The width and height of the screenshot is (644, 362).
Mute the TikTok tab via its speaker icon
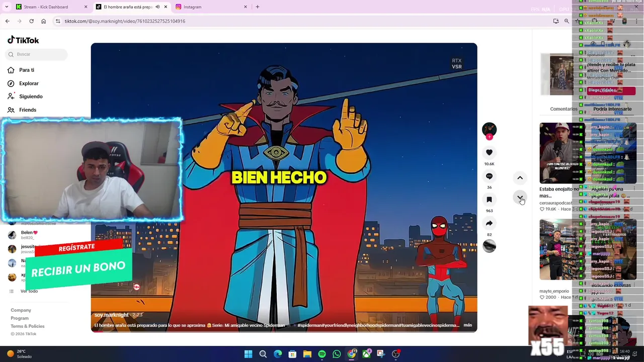tap(157, 7)
